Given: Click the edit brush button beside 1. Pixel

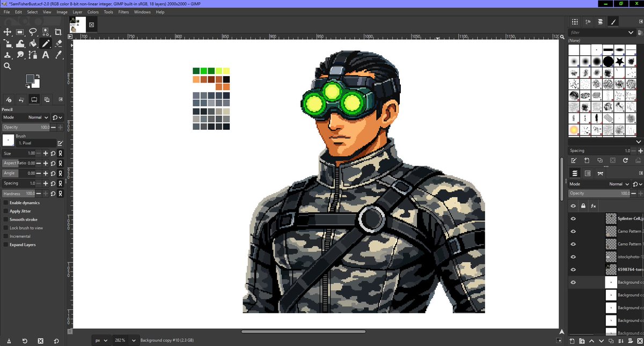Looking at the screenshot, I should [x=61, y=142].
